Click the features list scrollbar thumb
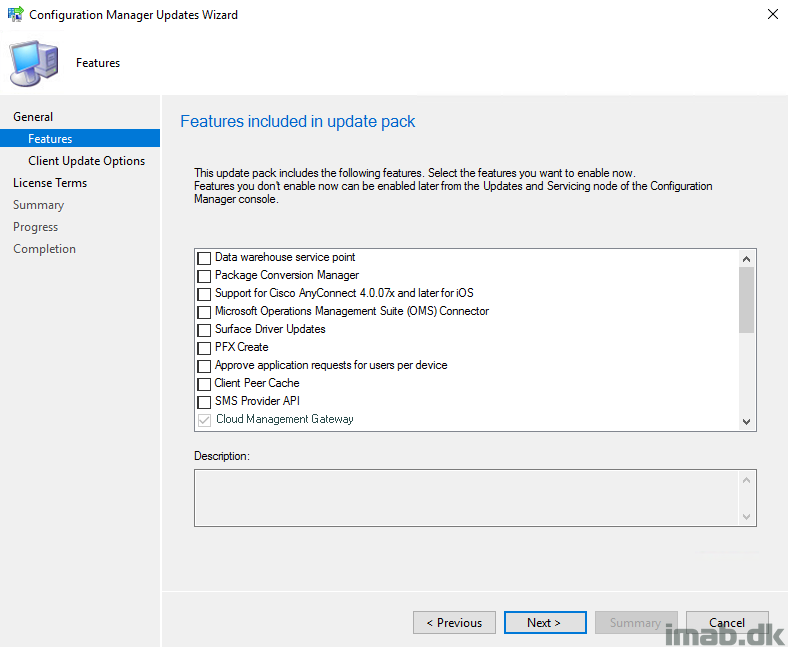This screenshot has width=788, height=647. 746,300
